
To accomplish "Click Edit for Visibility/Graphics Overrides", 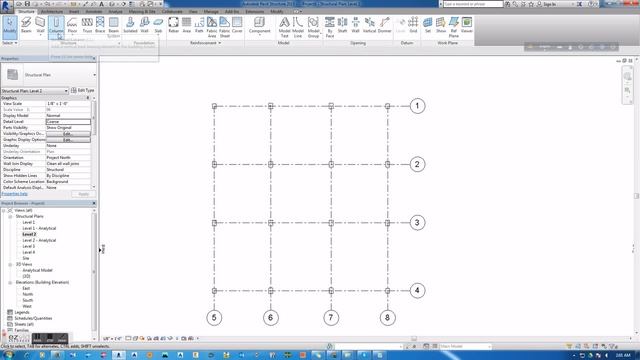I will (x=68, y=133).
